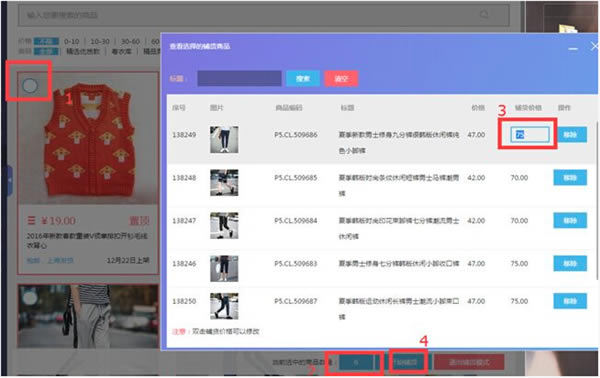The height and width of the screenshot is (378, 600).
Task: Select the 0-10 price range filter
Action: 72,41
